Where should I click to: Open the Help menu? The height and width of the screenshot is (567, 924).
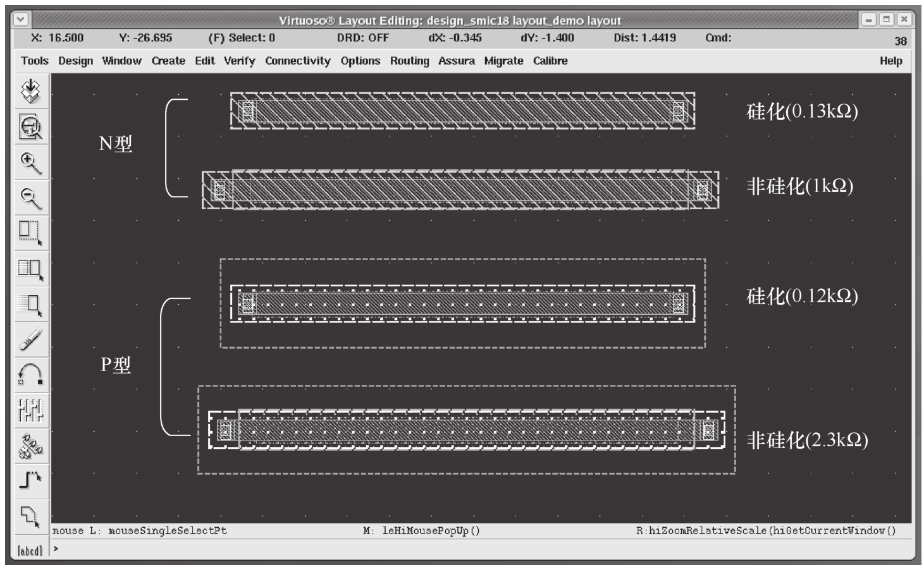tap(891, 61)
